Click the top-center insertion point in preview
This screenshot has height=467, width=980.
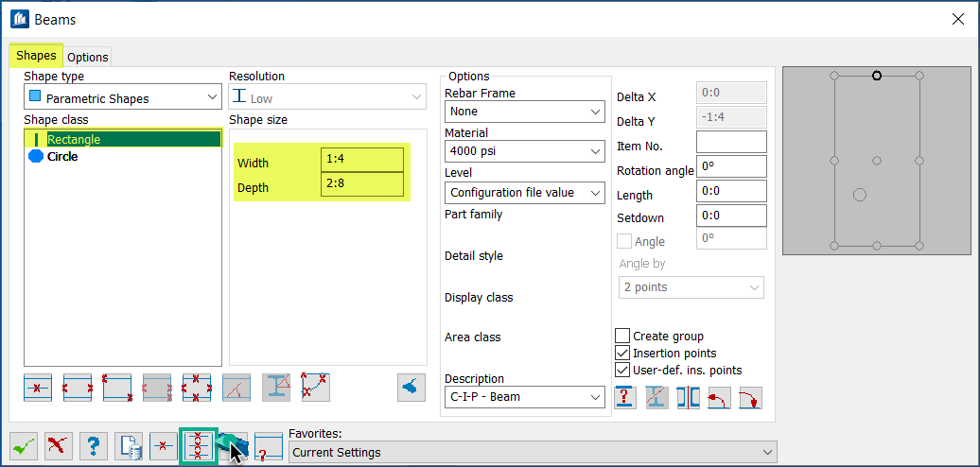click(877, 76)
